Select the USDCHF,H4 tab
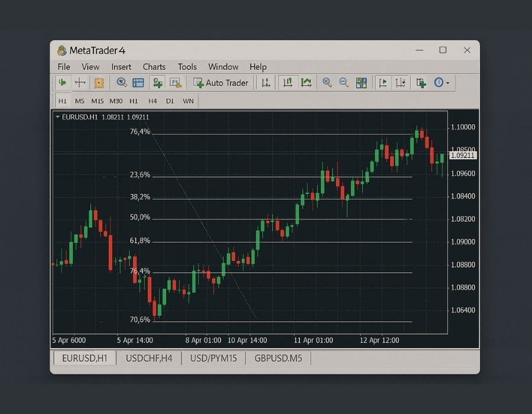The width and height of the screenshot is (532, 414). click(149, 358)
